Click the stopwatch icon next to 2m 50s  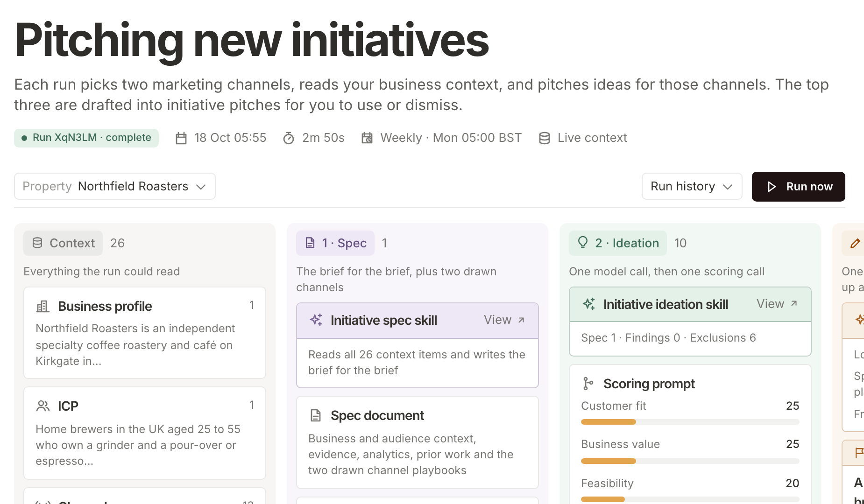click(289, 138)
